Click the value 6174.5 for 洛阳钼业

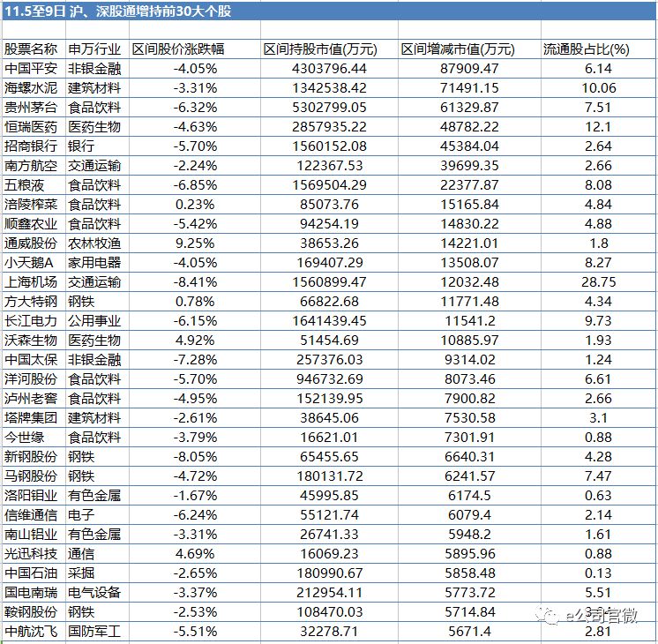[469, 496]
